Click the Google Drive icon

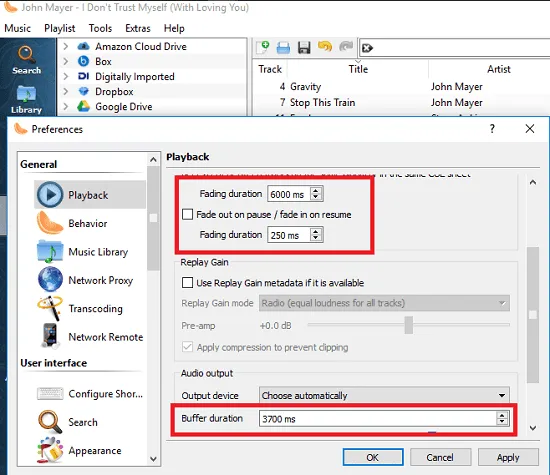(x=83, y=106)
